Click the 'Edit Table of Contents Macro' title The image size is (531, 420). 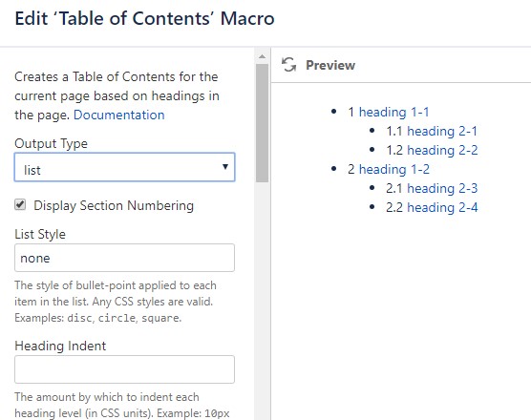pyautogui.click(x=144, y=18)
